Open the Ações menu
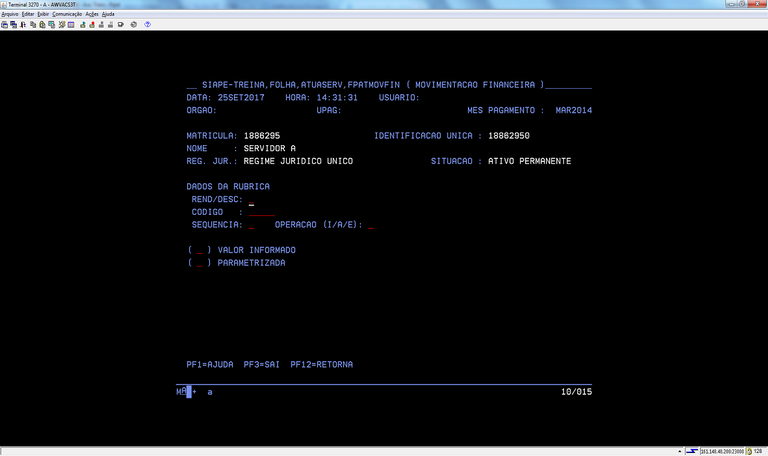Screen dimensions: 768x456 point(92,14)
